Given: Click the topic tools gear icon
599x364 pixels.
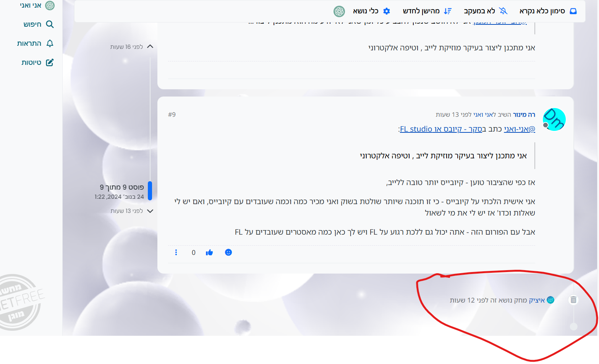Looking at the screenshot, I should (x=387, y=11).
